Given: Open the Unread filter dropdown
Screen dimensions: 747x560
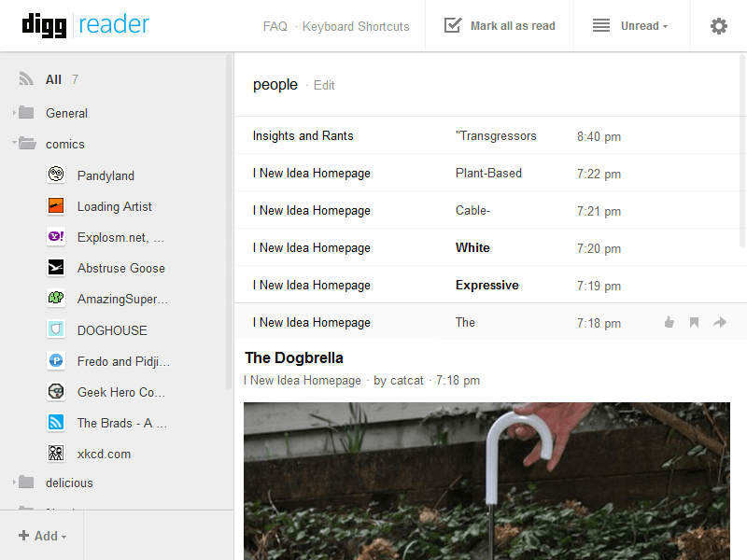Looking at the screenshot, I should point(644,26).
